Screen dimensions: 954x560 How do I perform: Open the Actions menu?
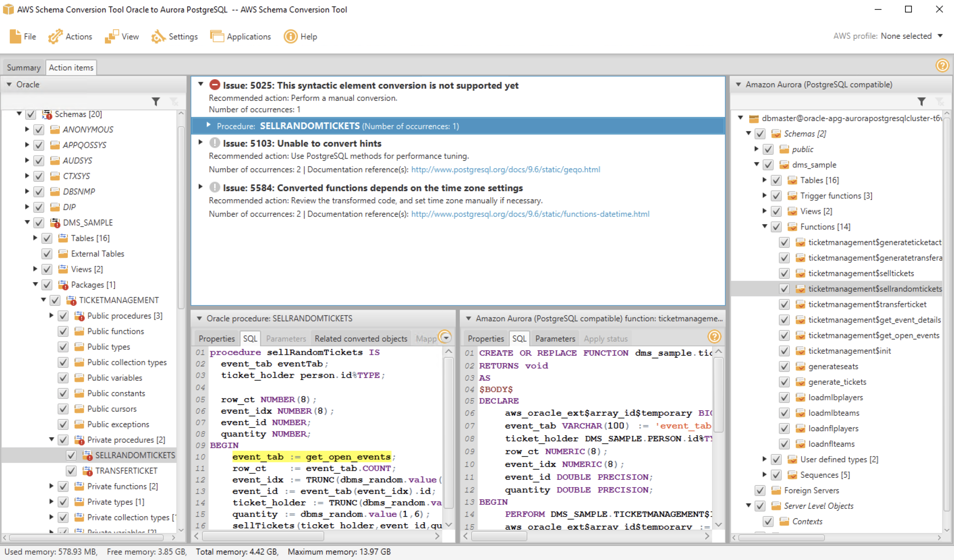70,36
